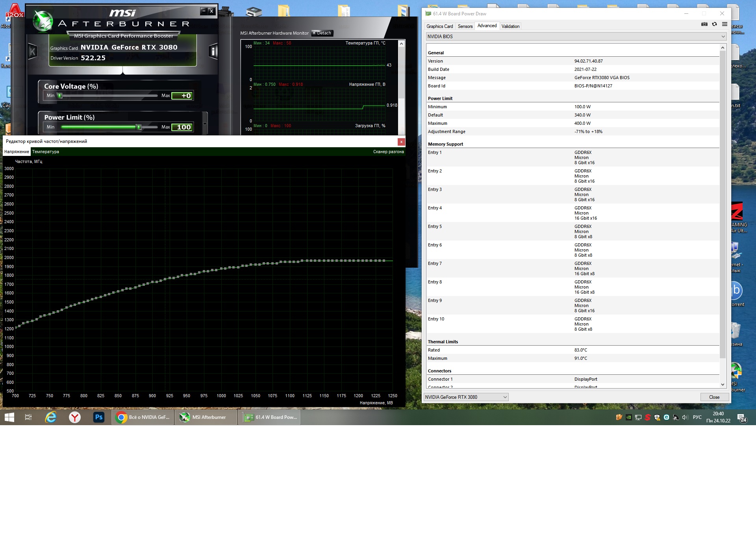The width and height of the screenshot is (756, 535).
Task: Switch to the Температура tab
Action: (46, 152)
